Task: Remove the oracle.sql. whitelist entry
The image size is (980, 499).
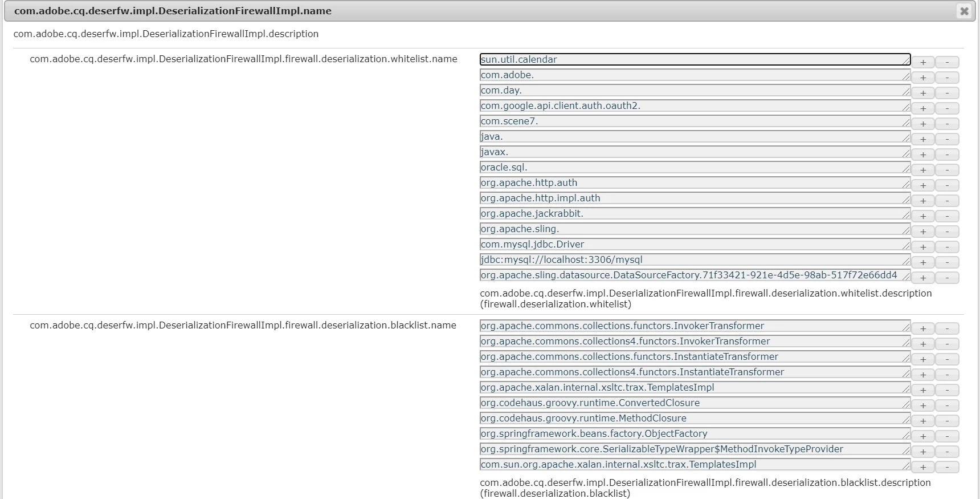Action: click(x=948, y=170)
